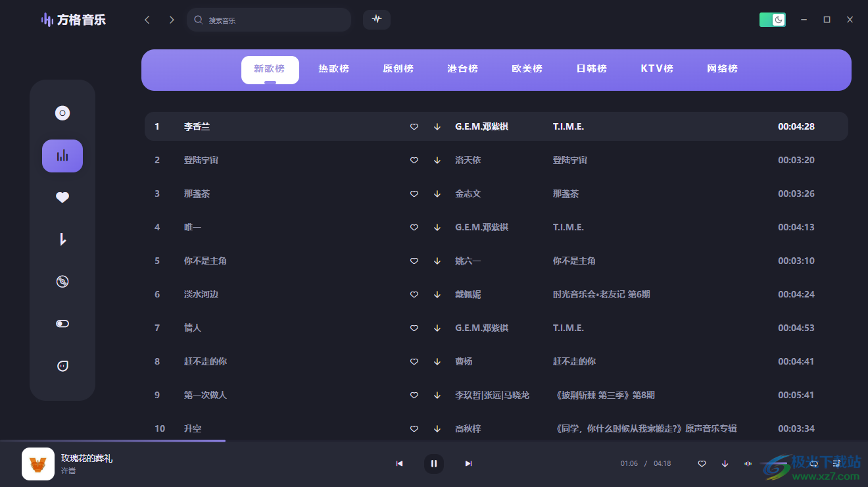Click the forward navigation arrow beside the logo
This screenshot has width=868, height=487.
tap(171, 20)
